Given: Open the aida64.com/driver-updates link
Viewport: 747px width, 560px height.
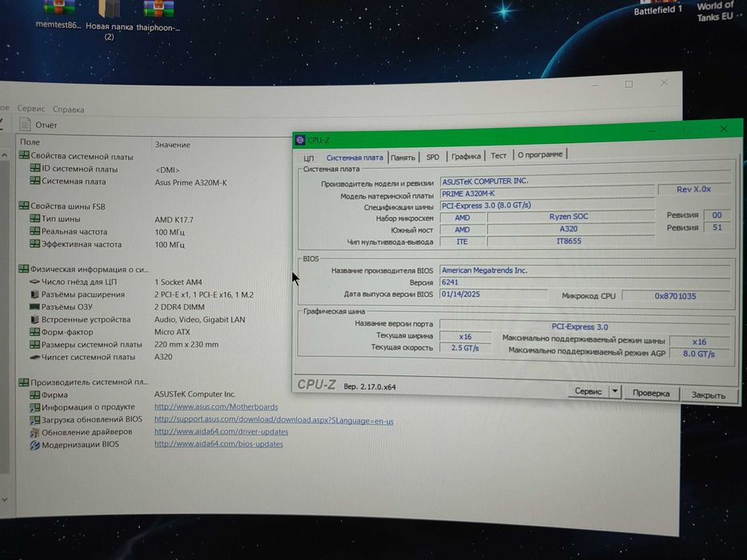Looking at the screenshot, I should click(221, 431).
